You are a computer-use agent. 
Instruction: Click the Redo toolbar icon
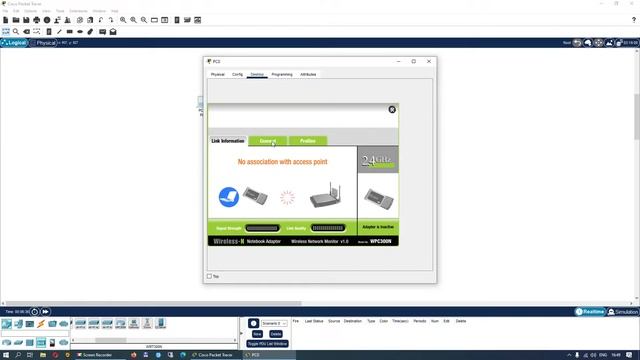111,20
